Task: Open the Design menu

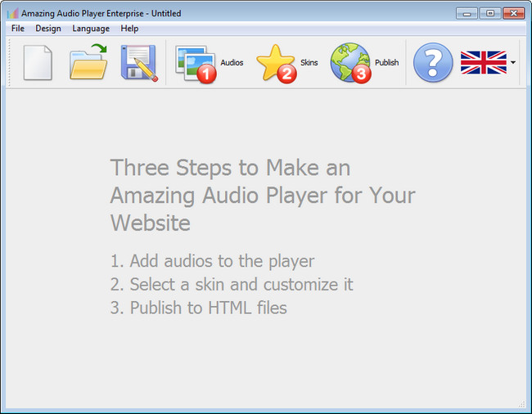Action: point(48,29)
